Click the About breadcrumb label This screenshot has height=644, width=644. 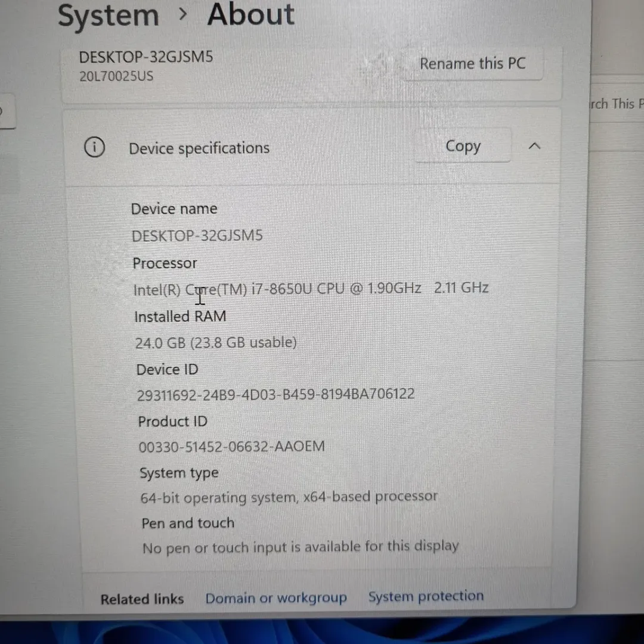point(250,16)
